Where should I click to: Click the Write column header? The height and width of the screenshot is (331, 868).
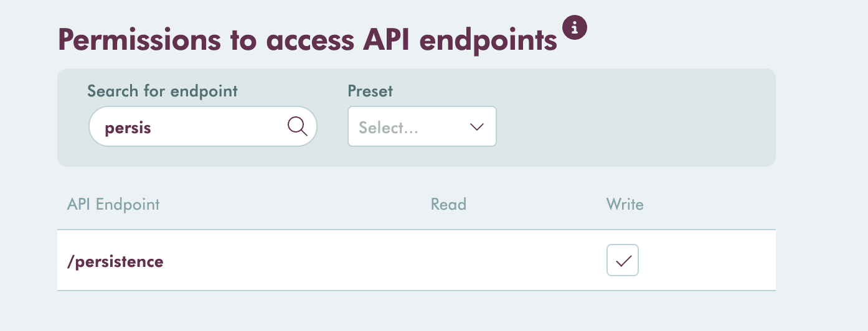(x=625, y=204)
